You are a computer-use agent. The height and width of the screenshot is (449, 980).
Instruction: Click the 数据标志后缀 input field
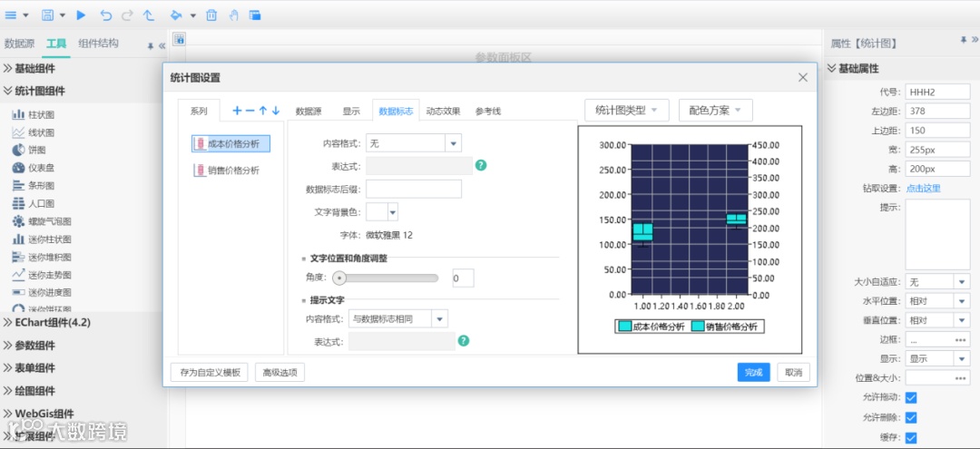point(414,189)
